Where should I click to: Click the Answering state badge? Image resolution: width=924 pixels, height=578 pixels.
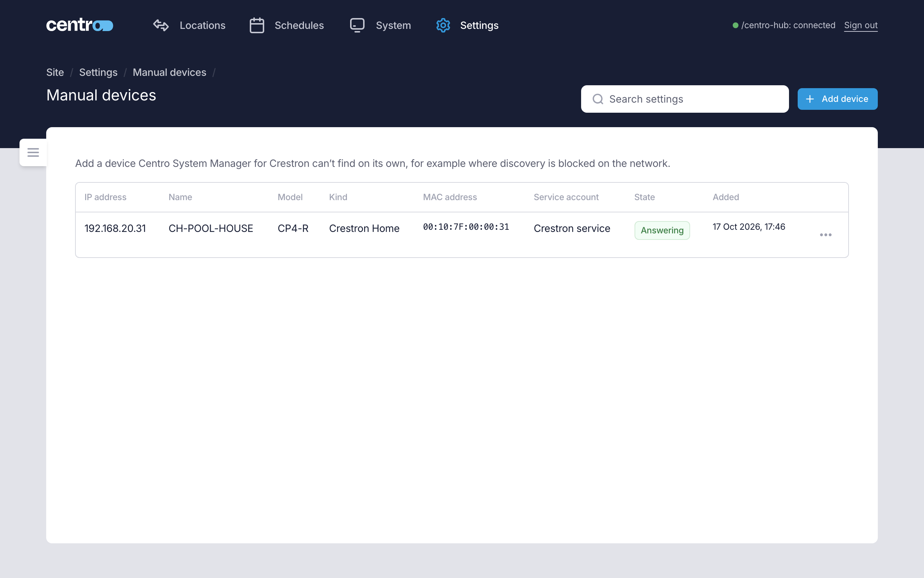662,230
